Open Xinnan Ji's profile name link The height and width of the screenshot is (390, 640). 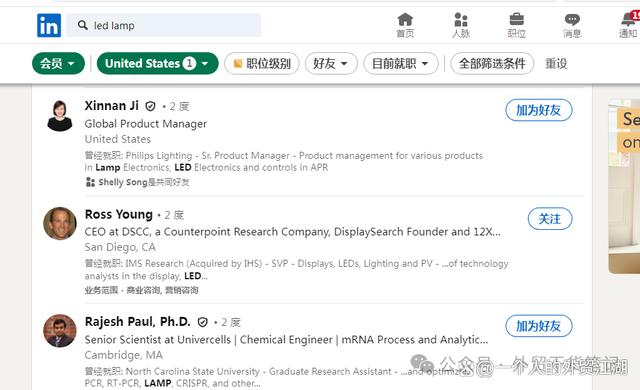point(112,106)
